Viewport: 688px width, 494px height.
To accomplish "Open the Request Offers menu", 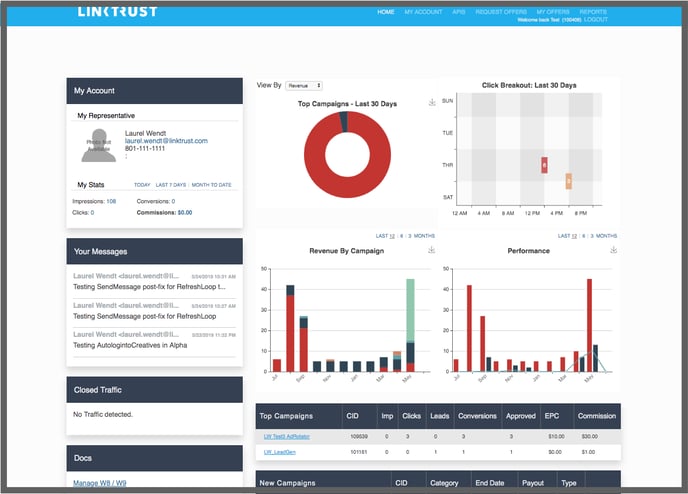I will tap(501, 12).
